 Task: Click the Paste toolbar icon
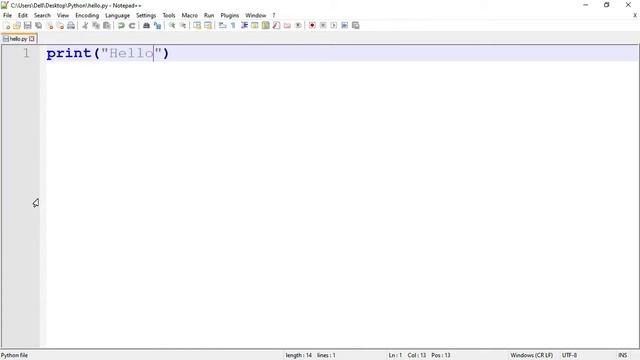(x=107, y=25)
